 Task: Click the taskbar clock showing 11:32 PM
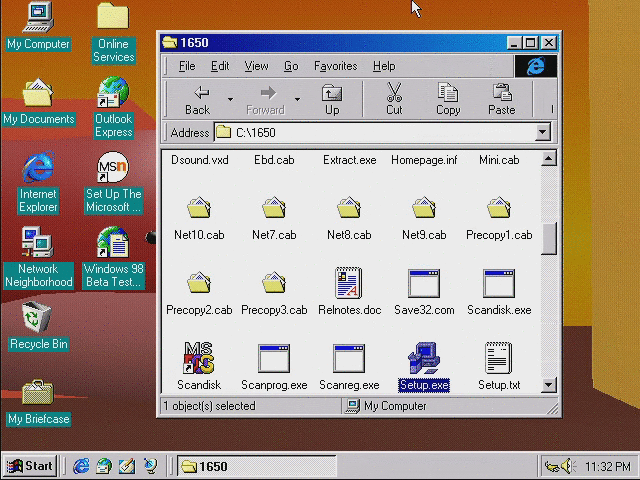[x=608, y=467]
